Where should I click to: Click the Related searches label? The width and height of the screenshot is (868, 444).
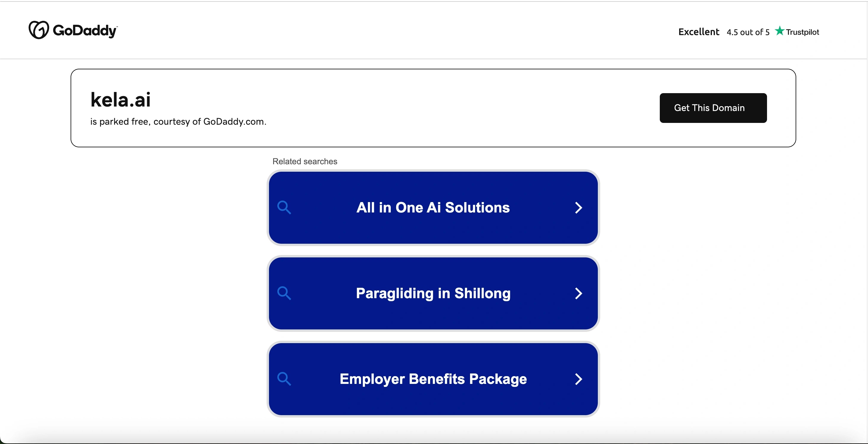click(305, 161)
